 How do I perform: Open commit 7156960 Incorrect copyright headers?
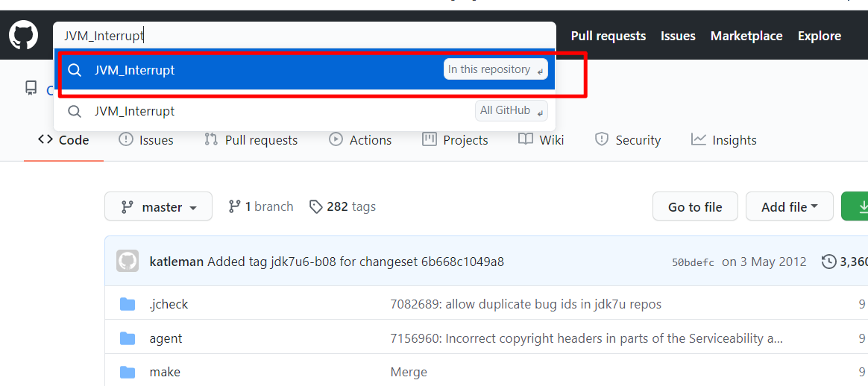pos(587,338)
